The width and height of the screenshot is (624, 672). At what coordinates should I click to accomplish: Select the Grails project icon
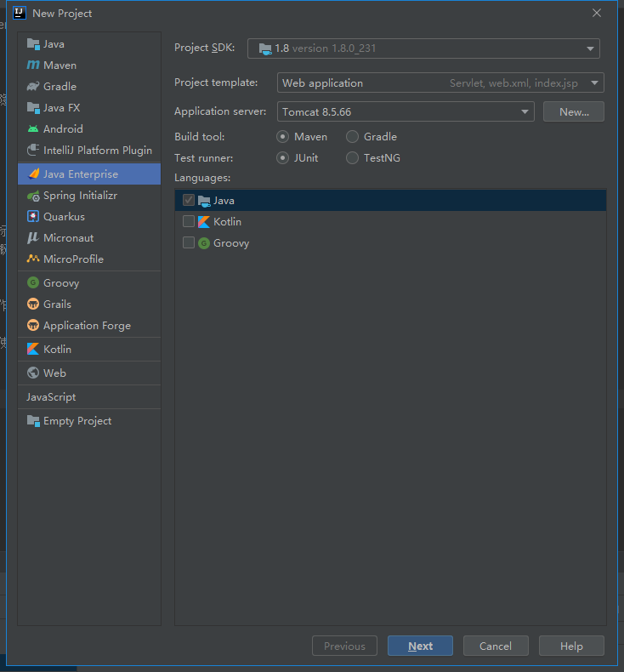click(33, 305)
